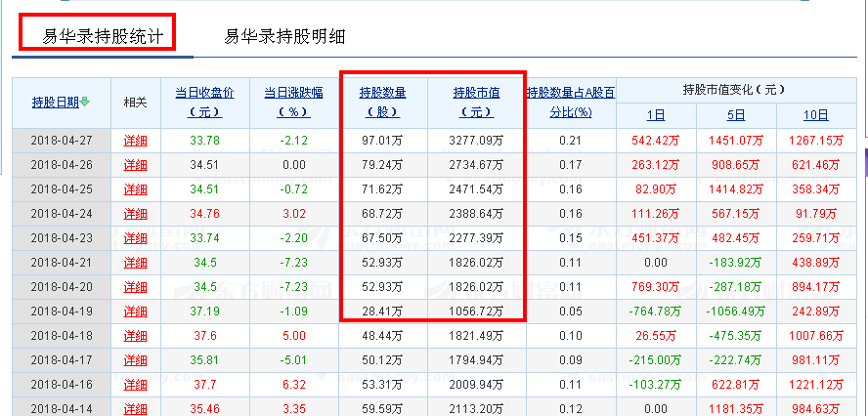Click share count 48.44万

[382, 336]
